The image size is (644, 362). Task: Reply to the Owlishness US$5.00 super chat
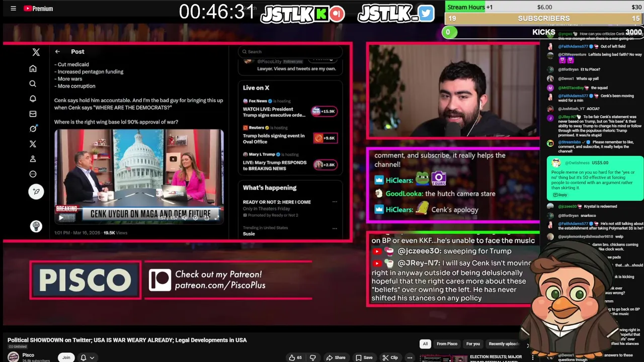click(559, 195)
